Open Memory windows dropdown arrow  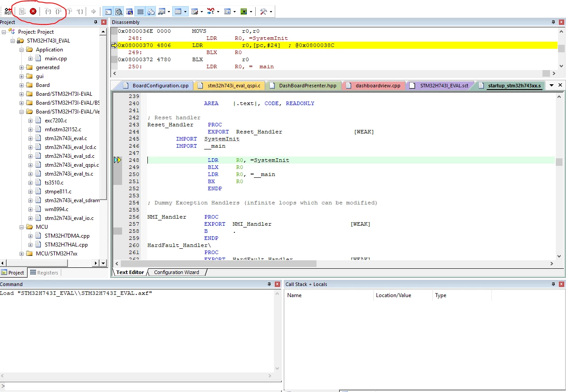[x=185, y=12]
